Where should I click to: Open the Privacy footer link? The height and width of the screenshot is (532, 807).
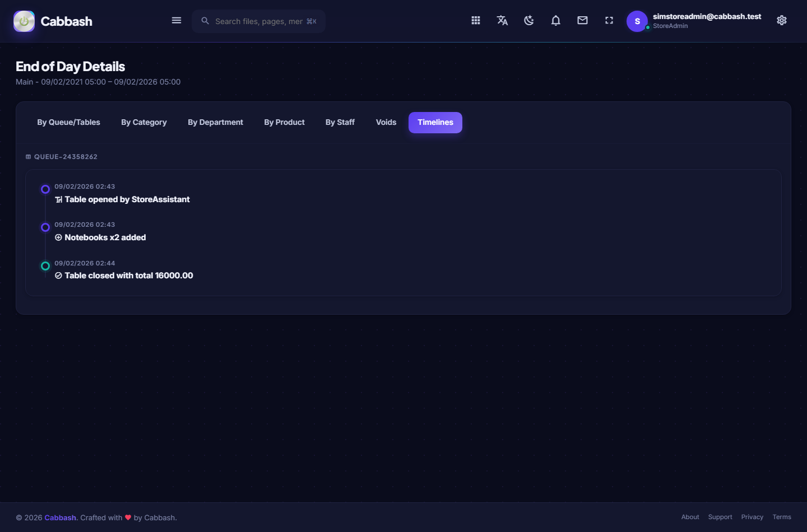[x=752, y=517]
